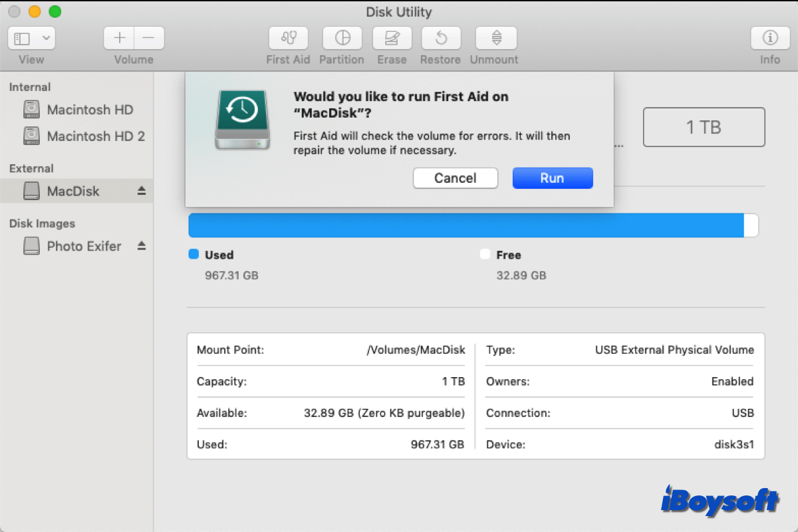Show the Info panel
The height and width of the screenshot is (532, 798).
click(x=769, y=38)
